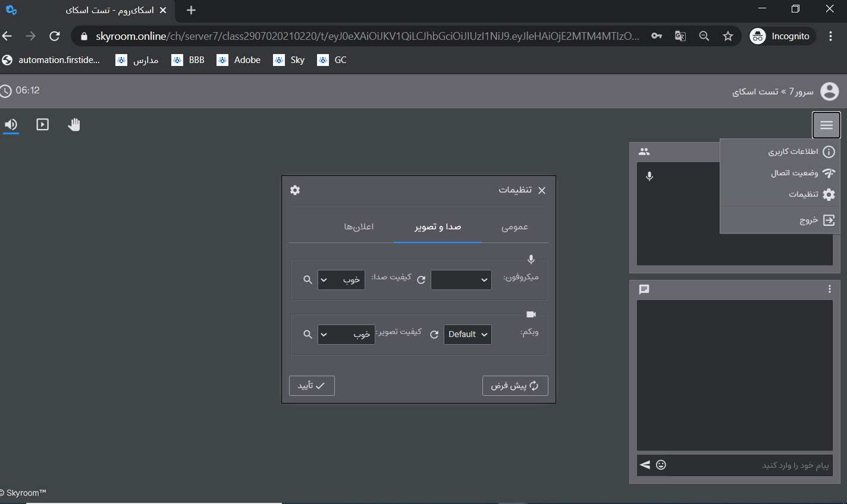The height and width of the screenshot is (504, 847).
Task: Click the camera section icon in settings
Action: click(531, 314)
